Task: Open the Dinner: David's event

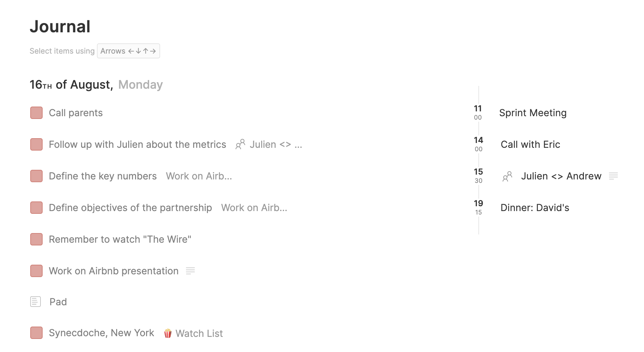Action: coord(535,208)
